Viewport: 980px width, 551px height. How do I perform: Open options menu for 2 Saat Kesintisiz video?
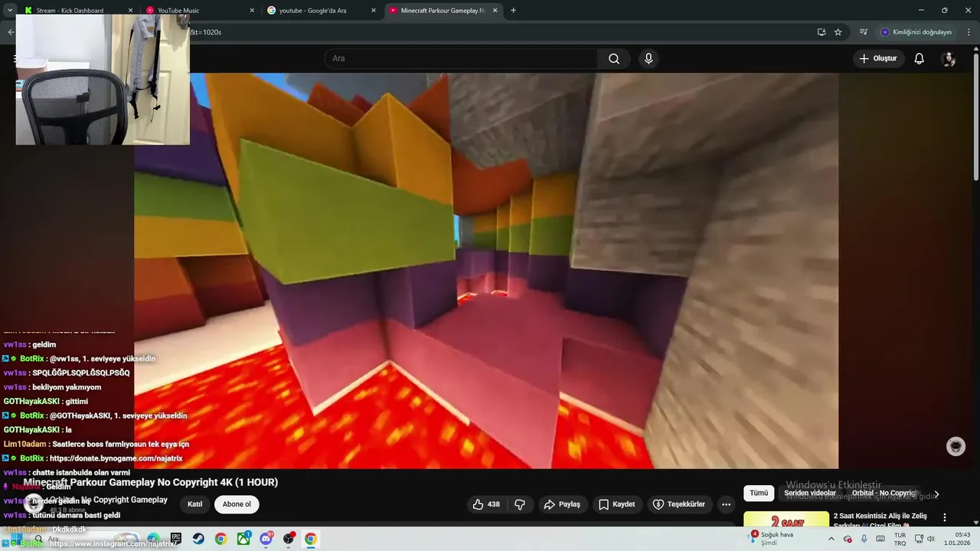click(x=945, y=517)
